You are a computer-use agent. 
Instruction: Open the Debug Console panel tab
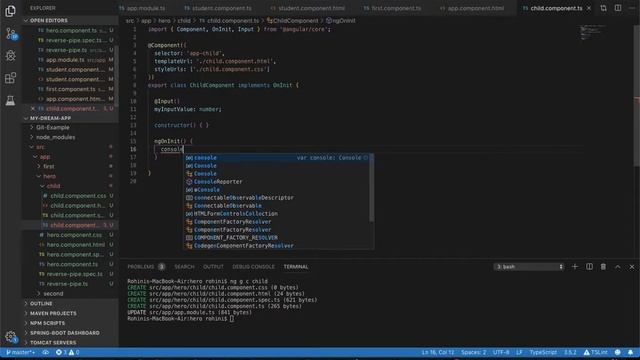253,267
